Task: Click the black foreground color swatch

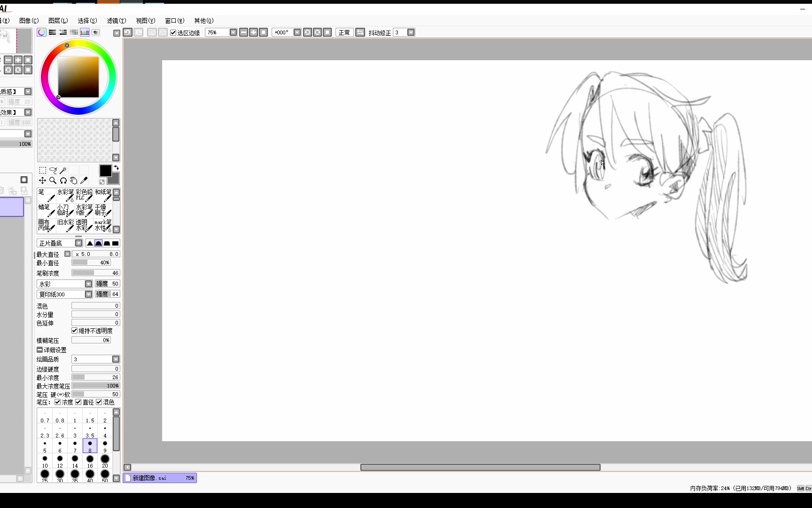Action: pos(105,171)
